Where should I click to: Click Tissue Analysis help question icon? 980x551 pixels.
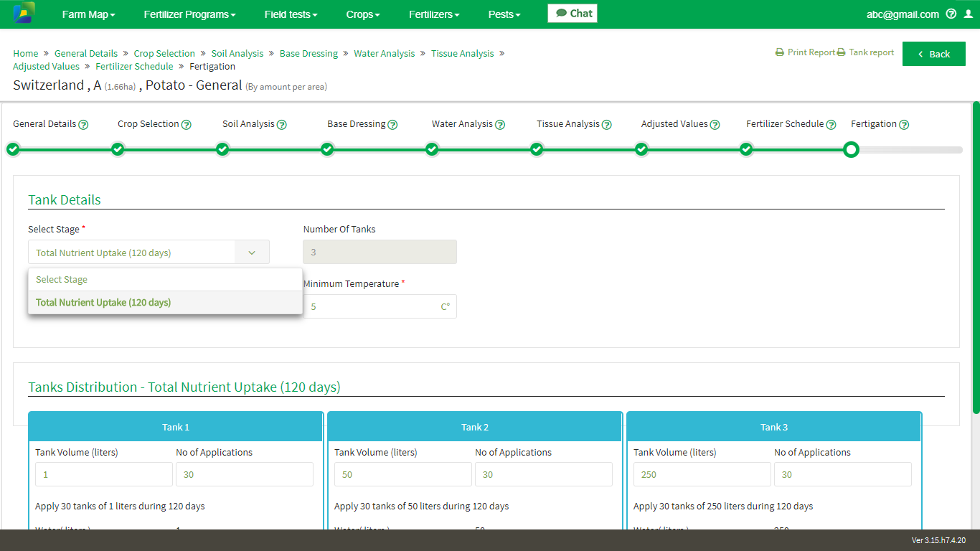coord(607,124)
